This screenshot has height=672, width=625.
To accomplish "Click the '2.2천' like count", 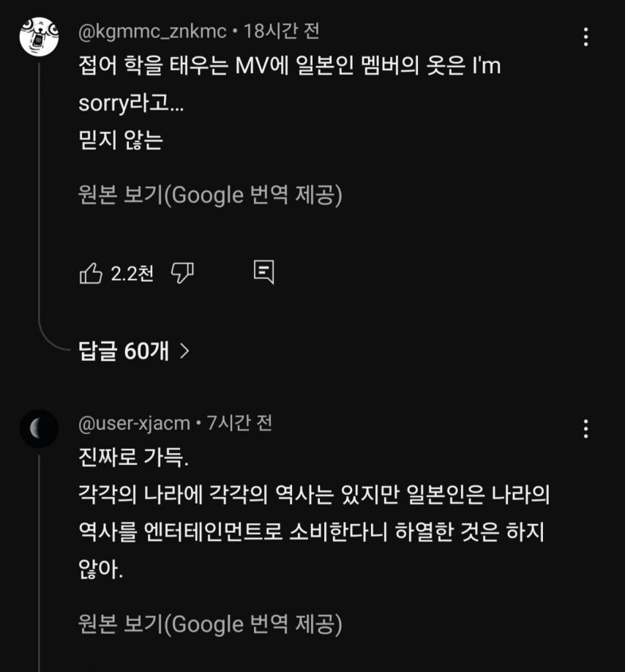I will point(132,274).
